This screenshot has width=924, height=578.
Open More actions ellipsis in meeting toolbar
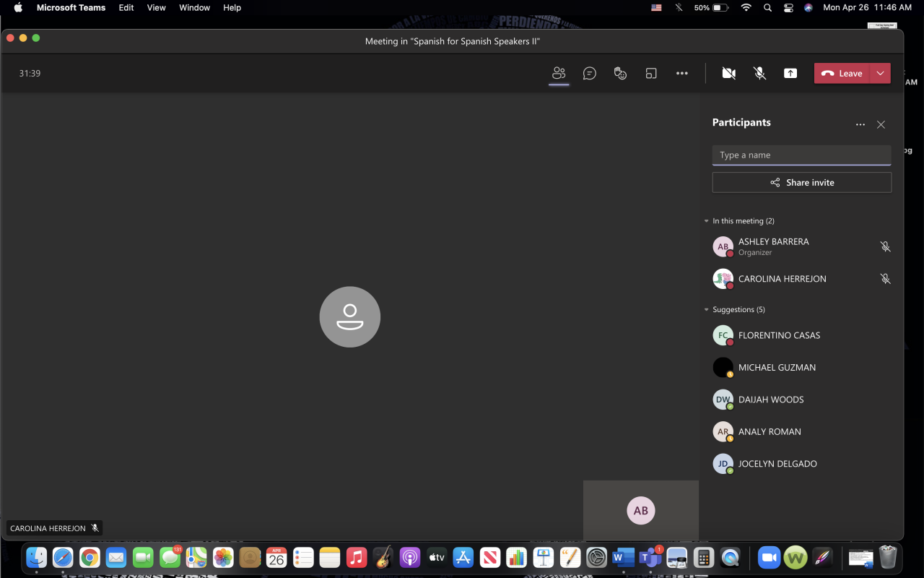click(x=682, y=73)
